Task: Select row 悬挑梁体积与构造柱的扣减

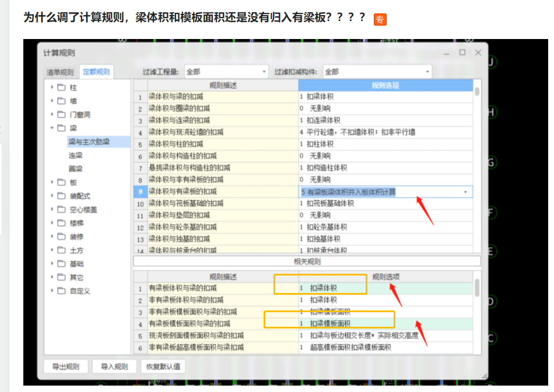Action: 223,168
